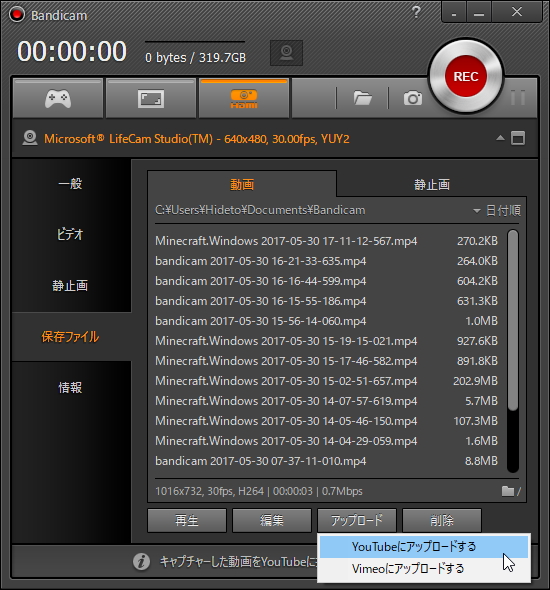Image resolution: width=550 pixels, height=590 pixels.
Task: Open the 静止画 section in the sidebar
Action: [x=71, y=286]
